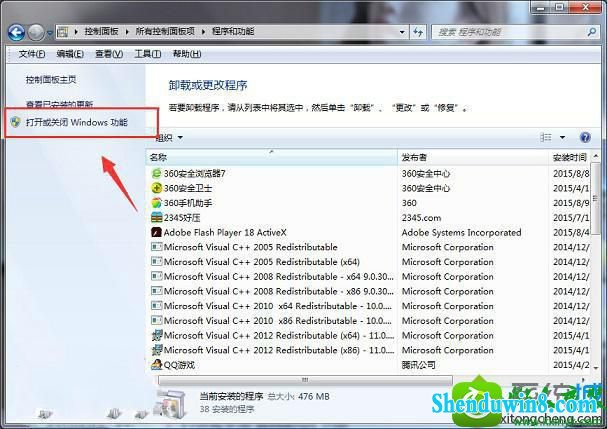Screen dimensions: 607x429
Task: Click the Control Panel icon in address bar
Action: coord(63,32)
